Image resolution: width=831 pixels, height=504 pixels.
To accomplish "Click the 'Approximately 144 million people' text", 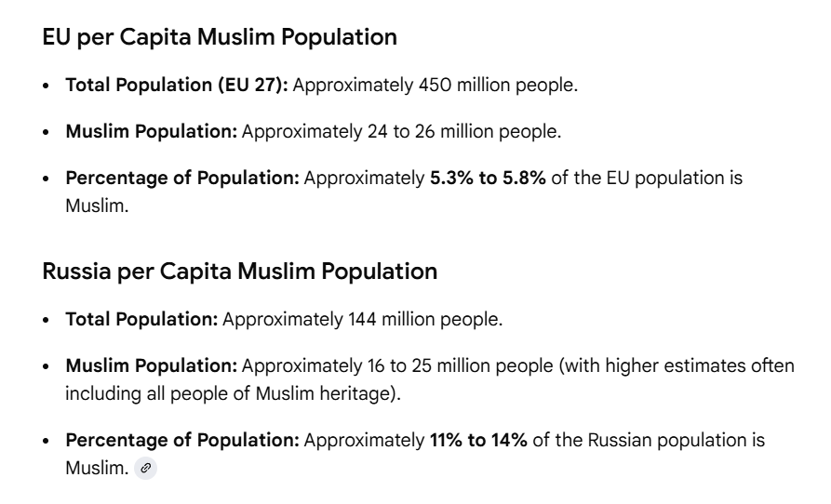I will [362, 320].
